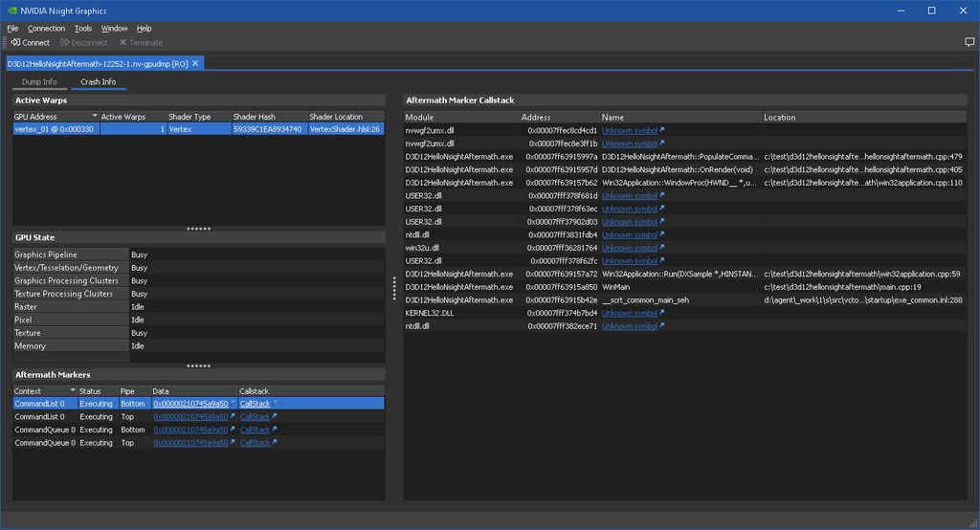980x530 pixels.
Task: Open Unknown symbol link at address 0x00007ffec8cd4cd1
Action: (630, 131)
